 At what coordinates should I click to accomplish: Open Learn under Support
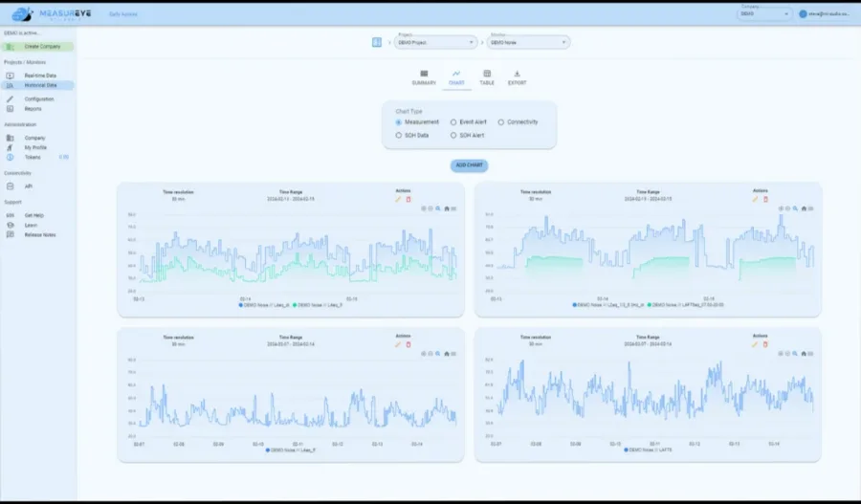point(37,225)
